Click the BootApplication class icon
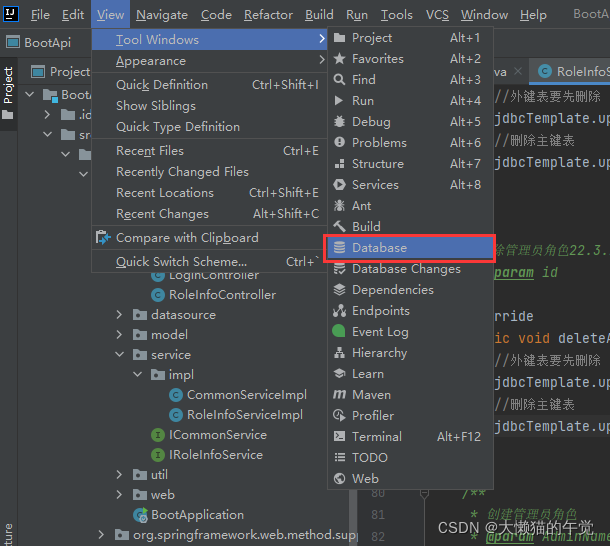610x546 pixels. point(140,515)
